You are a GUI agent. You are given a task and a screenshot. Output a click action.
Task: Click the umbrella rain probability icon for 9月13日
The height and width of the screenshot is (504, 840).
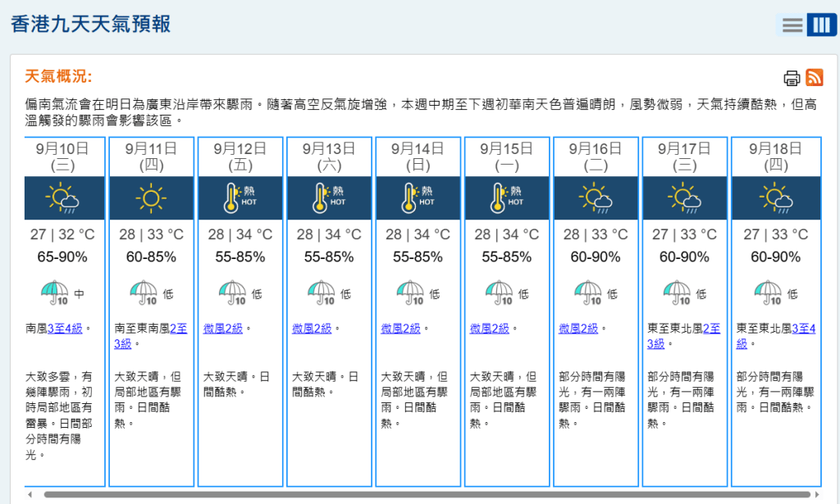pyautogui.click(x=322, y=293)
